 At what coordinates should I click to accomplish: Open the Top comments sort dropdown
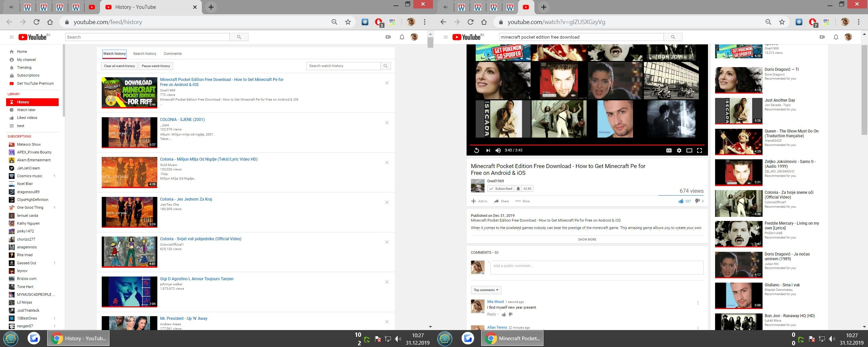[486, 290]
